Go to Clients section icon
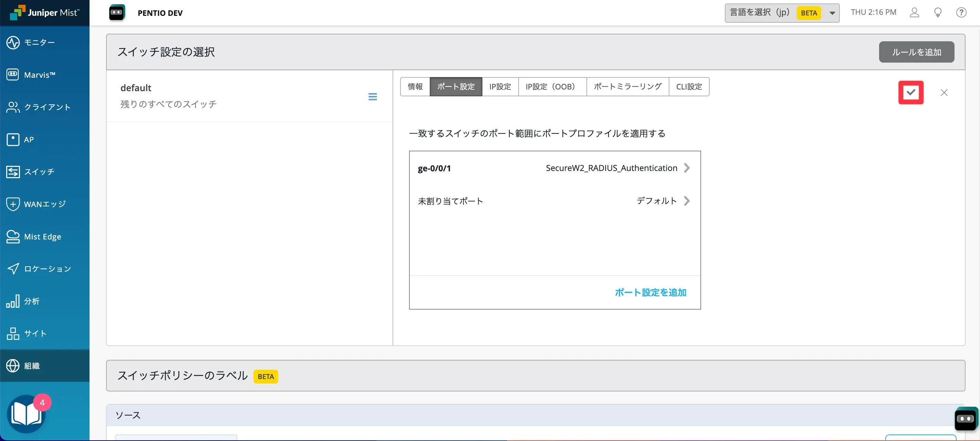 [13, 107]
